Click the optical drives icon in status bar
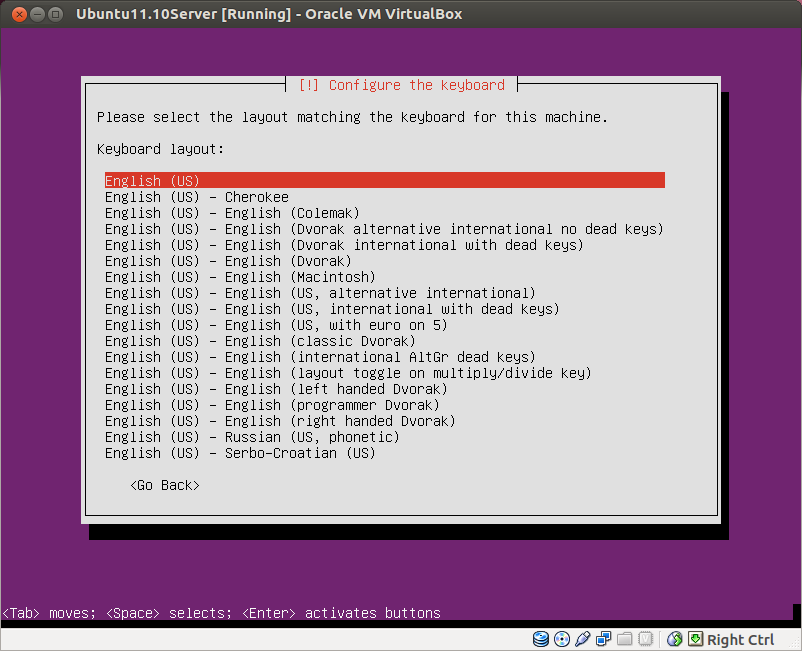 561,639
